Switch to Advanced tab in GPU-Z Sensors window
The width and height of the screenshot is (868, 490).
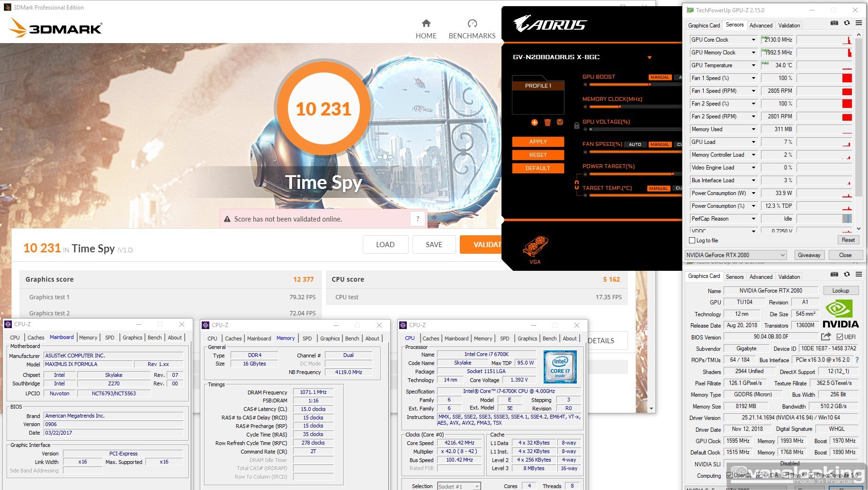click(x=761, y=26)
